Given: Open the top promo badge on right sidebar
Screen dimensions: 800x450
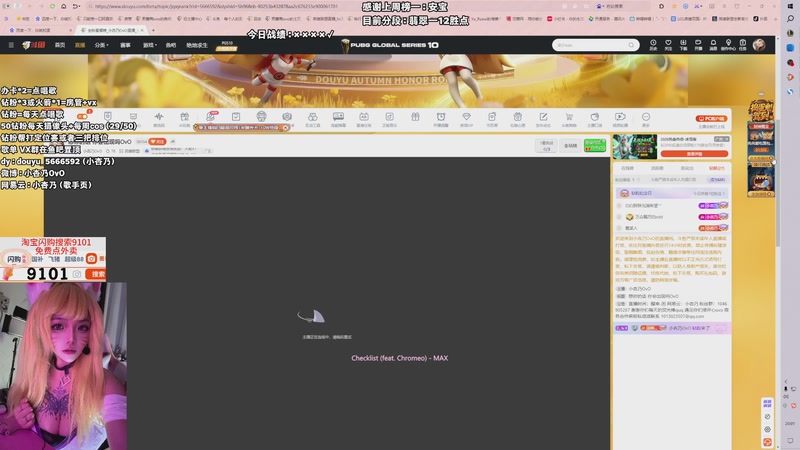Looking at the screenshot, I should tap(761, 111).
